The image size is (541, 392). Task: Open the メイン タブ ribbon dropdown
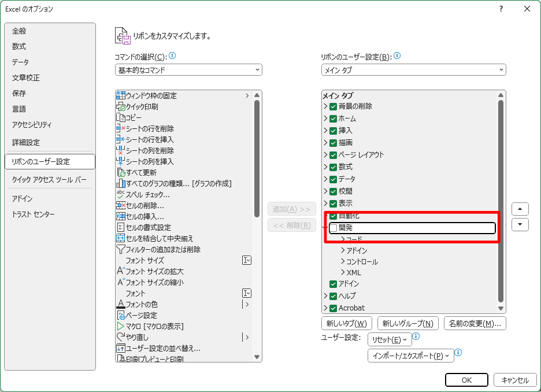(413, 70)
